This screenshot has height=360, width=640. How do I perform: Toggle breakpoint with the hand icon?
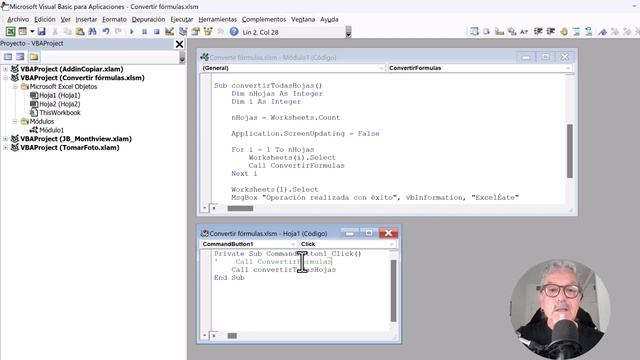(564, 31)
